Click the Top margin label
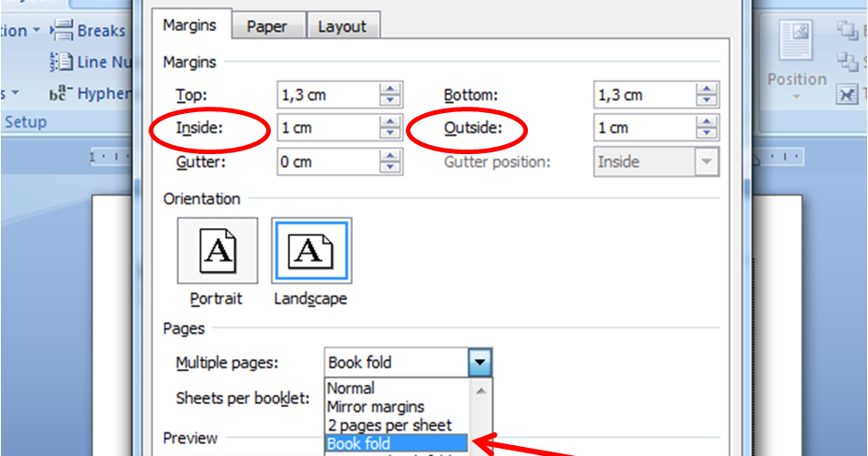 (191, 95)
